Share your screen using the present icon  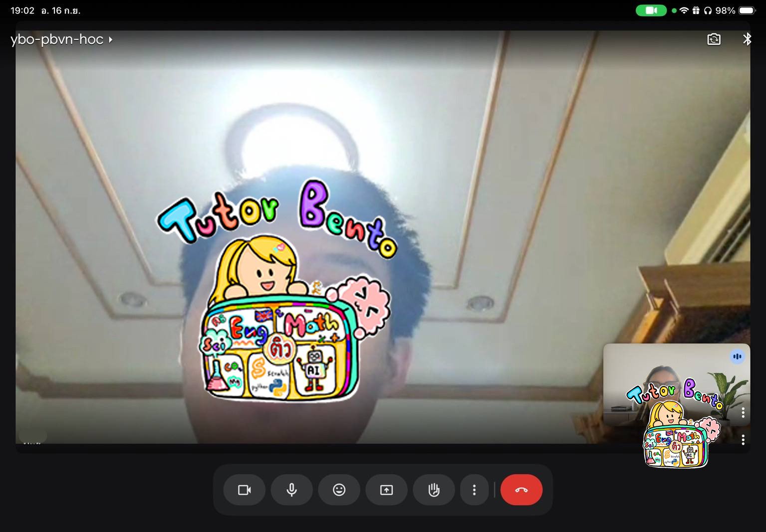[x=386, y=490]
